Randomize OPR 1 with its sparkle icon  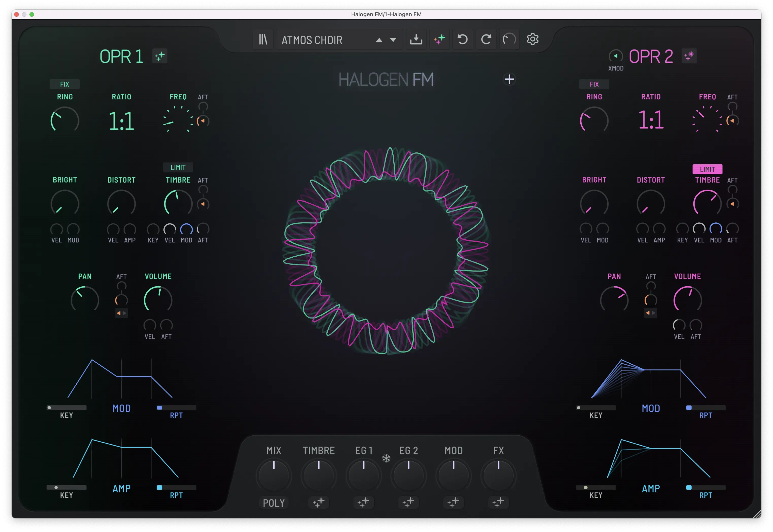[x=160, y=56]
